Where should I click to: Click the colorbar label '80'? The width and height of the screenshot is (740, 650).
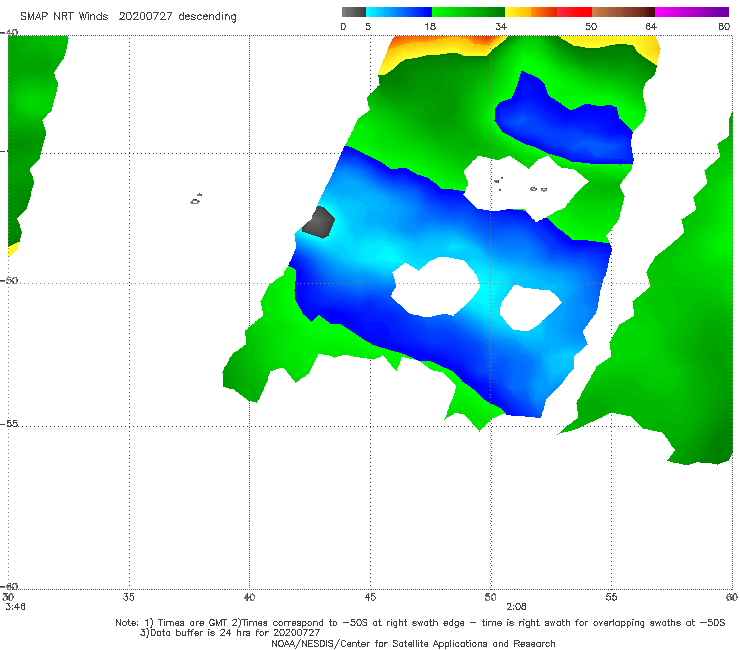pyautogui.click(x=724, y=26)
